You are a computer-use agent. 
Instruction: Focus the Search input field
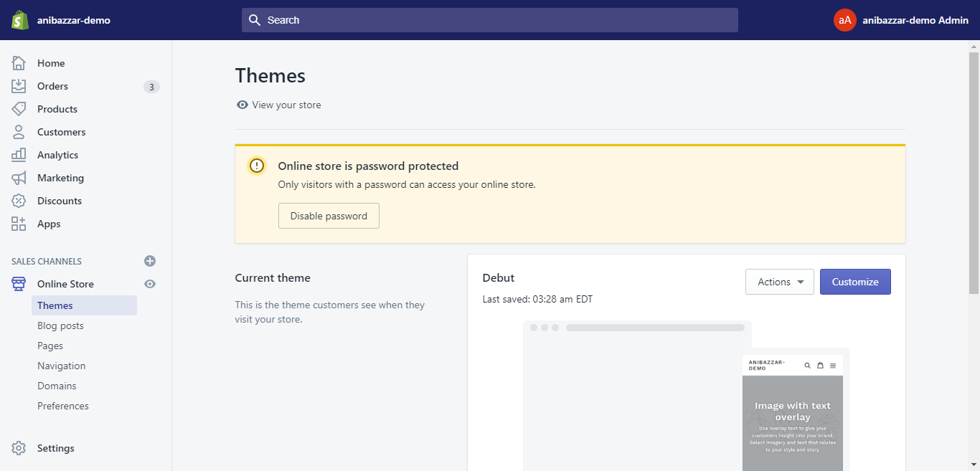[489, 20]
